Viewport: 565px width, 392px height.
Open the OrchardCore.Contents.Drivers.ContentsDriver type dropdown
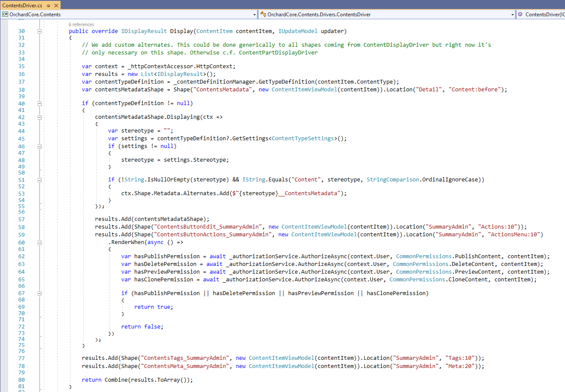coord(513,15)
